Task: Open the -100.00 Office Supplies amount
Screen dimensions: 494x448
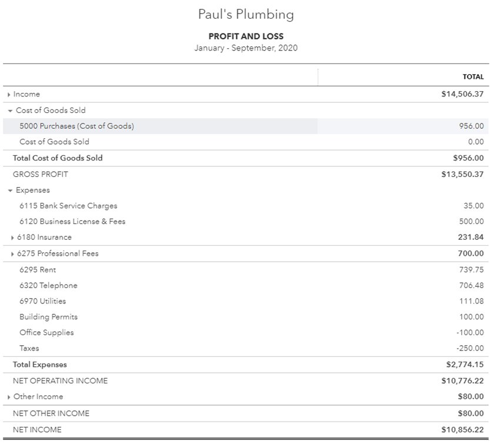Action: pyautogui.click(x=470, y=333)
